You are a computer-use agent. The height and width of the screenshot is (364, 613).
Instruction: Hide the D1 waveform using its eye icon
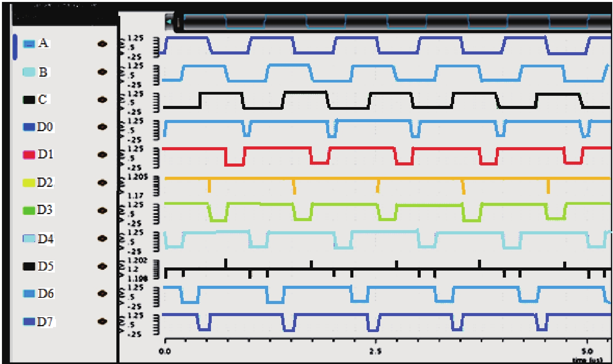(102, 155)
